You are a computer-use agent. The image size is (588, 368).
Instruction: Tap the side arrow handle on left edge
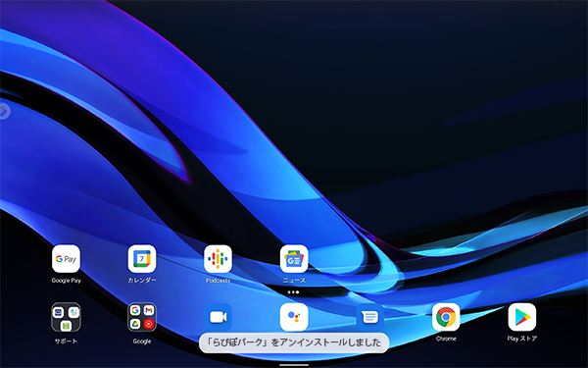click(4, 111)
